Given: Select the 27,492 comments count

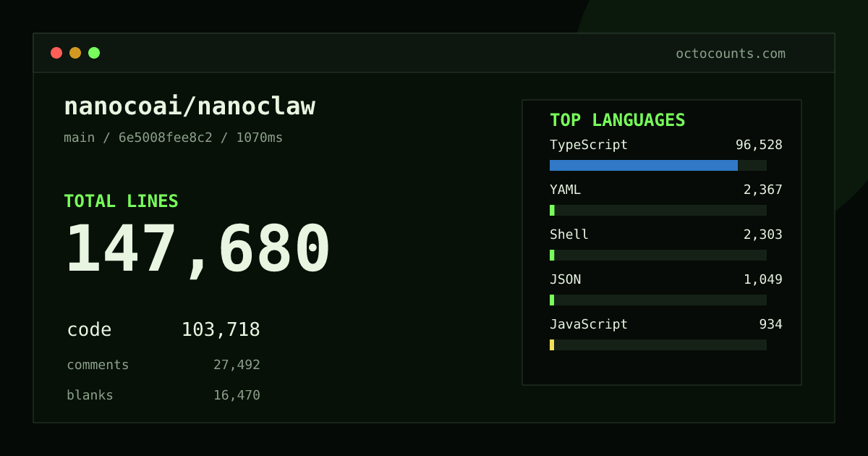Looking at the screenshot, I should click(x=237, y=365).
